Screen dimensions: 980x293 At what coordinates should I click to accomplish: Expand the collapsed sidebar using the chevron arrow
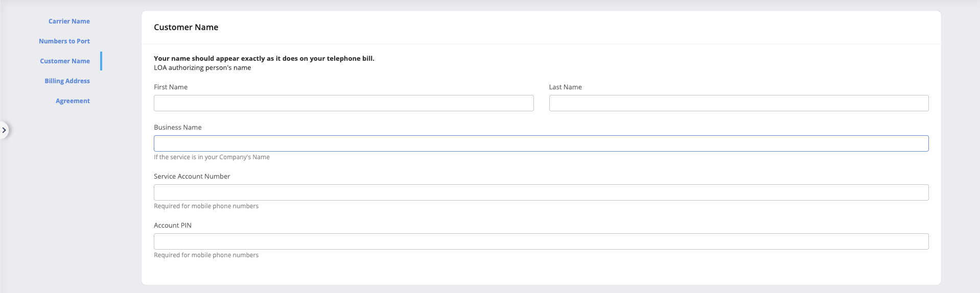(4, 130)
